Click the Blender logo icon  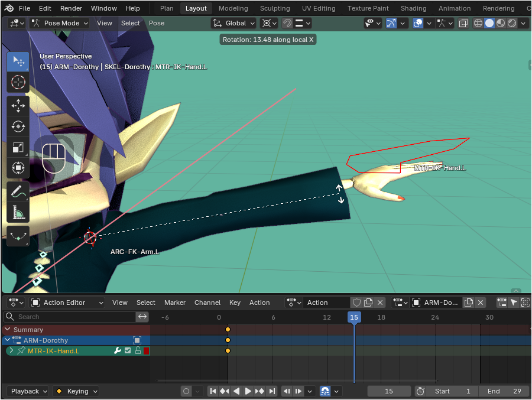click(9, 8)
